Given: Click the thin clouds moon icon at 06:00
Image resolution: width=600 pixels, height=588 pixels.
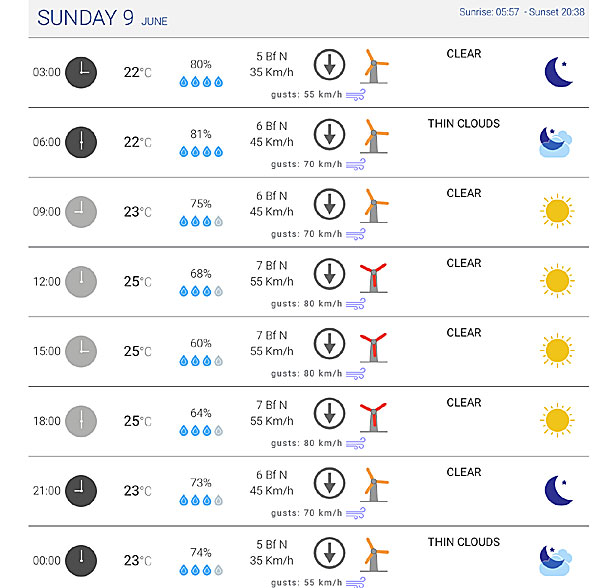Looking at the screenshot, I should 556,142.
